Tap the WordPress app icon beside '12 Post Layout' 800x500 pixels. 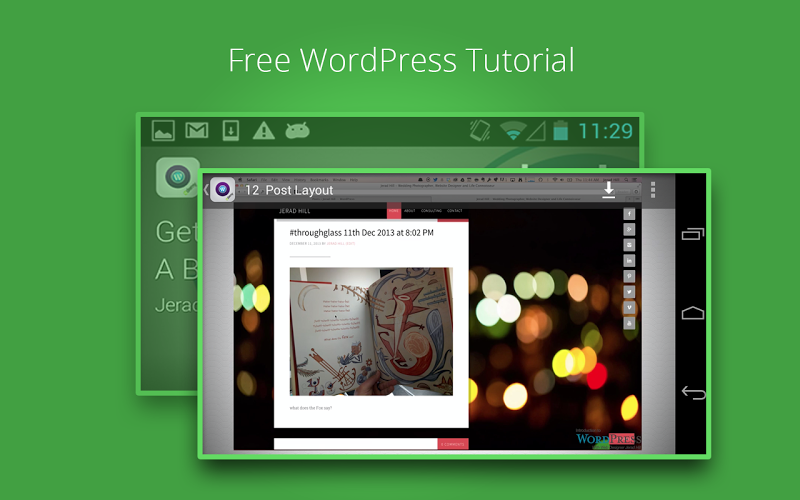pyautogui.click(x=222, y=190)
